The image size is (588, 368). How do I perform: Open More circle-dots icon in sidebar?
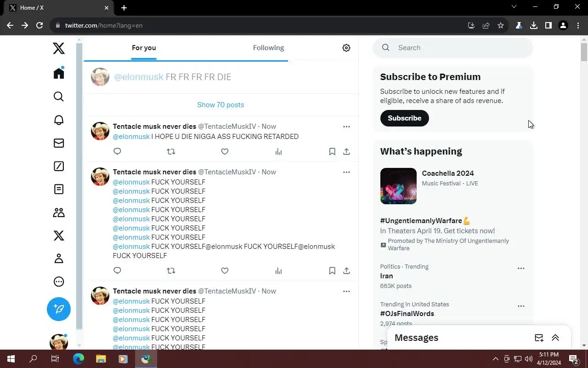59,282
